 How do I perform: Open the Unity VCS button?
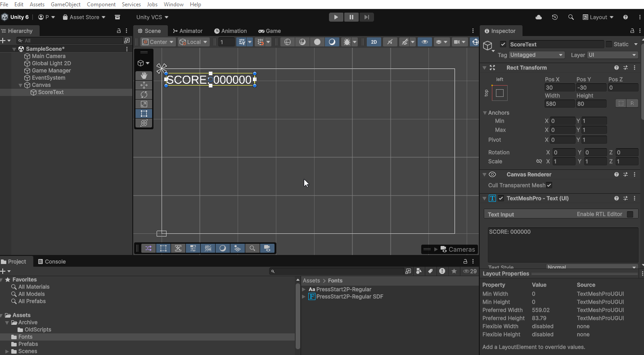click(x=152, y=17)
